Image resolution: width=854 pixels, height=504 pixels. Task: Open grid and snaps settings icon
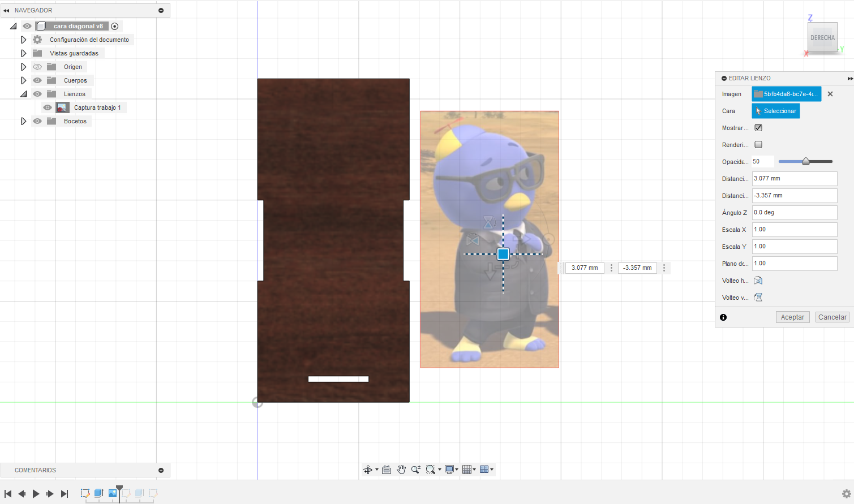(467, 469)
